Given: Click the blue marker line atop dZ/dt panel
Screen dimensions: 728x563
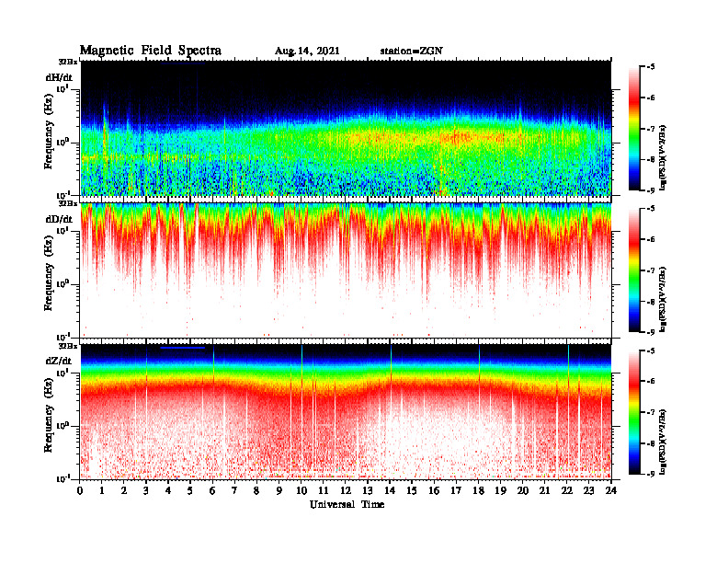Looking at the screenshot, I should click(x=183, y=348).
